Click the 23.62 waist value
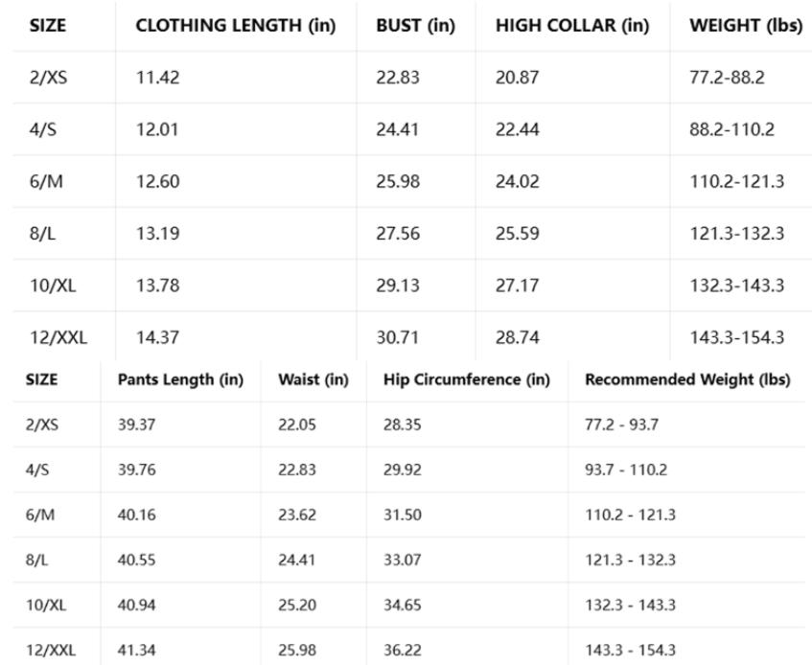This screenshot has height=665, width=812. (x=297, y=515)
